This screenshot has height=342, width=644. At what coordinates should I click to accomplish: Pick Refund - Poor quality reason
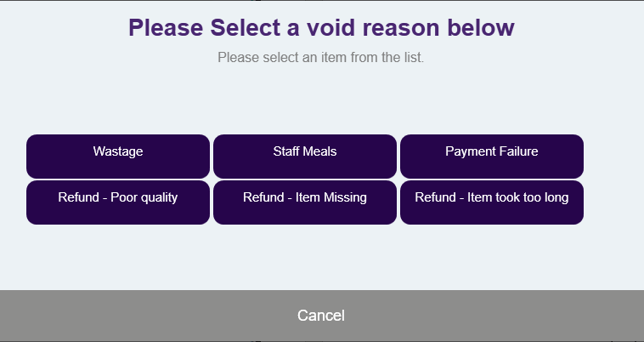pos(118,202)
